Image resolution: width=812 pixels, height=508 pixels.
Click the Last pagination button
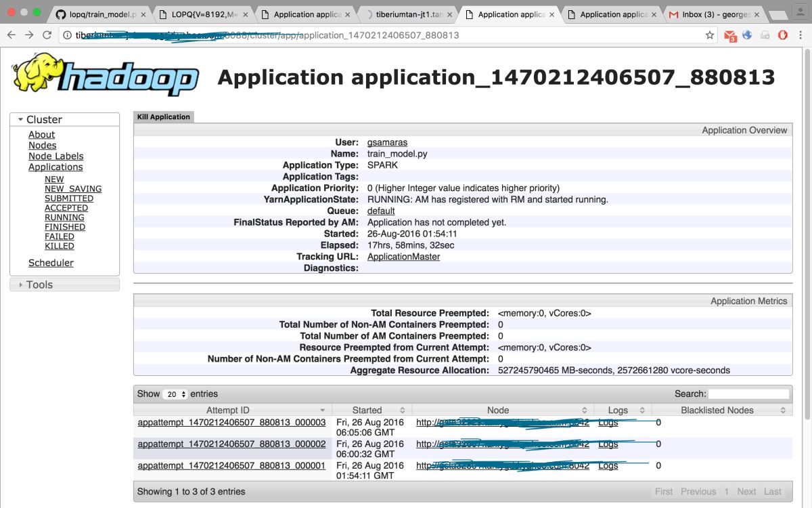tap(773, 492)
